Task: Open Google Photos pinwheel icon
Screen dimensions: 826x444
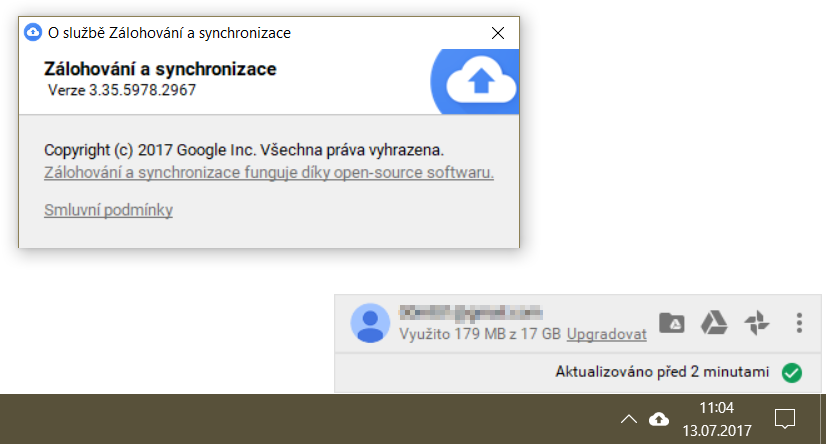Action: pyautogui.click(x=757, y=322)
